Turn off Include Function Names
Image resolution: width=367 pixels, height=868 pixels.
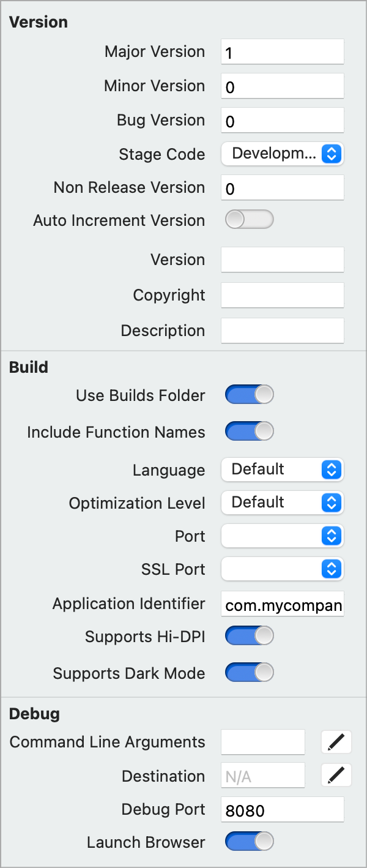pyautogui.click(x=250, y=432)
